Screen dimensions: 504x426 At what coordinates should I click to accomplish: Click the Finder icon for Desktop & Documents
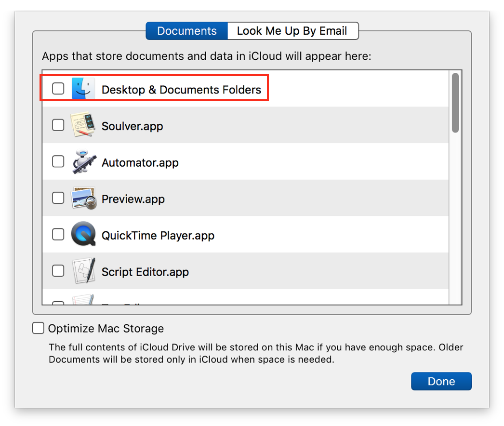[83, 89]
